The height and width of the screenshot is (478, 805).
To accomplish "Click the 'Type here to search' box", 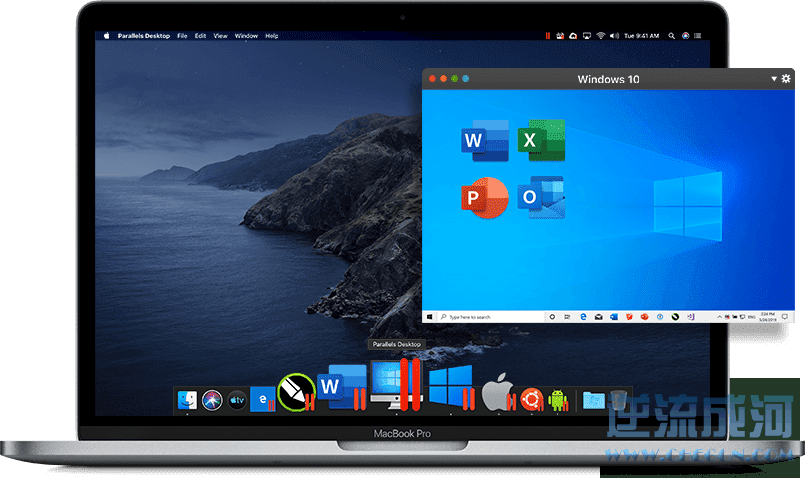I will [492, 317].
